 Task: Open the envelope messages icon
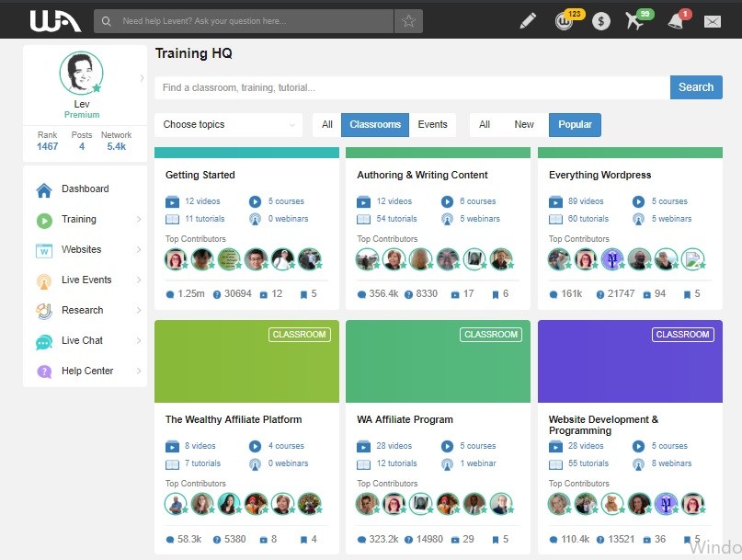point(713,21)
